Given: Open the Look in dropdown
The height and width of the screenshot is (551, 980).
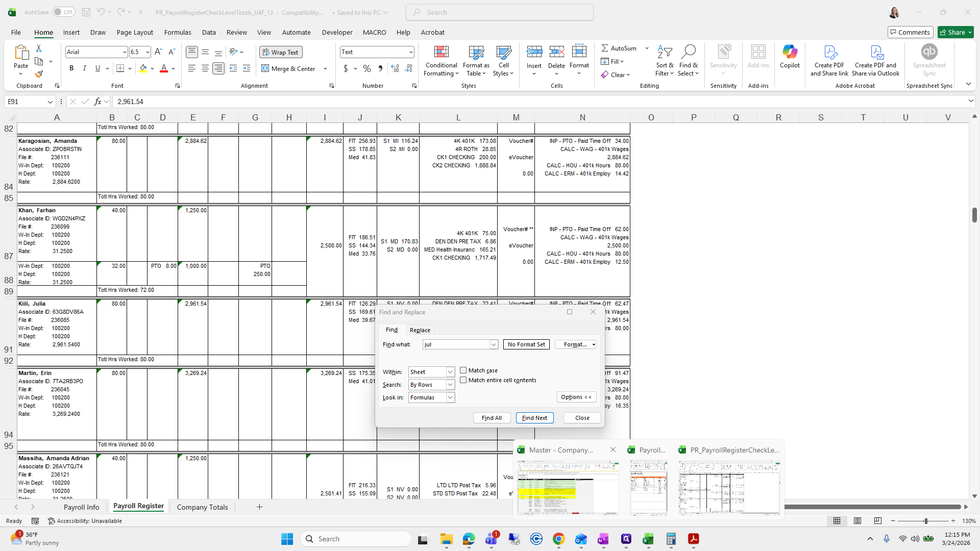Looking at the screenshot, I should click(x=450, y=397).
